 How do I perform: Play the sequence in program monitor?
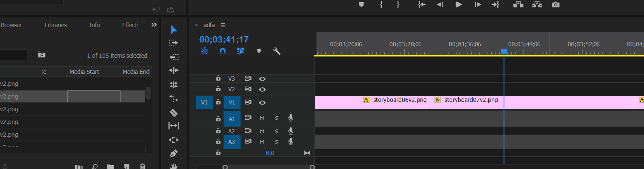pyautogui.click(x=459, y=5)
